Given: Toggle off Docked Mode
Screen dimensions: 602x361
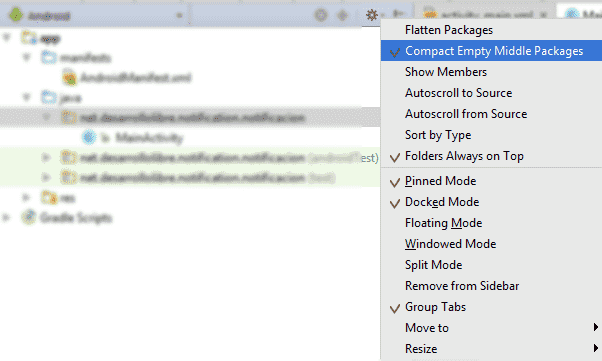Looking at the screenshot, I should pos(491,202).
